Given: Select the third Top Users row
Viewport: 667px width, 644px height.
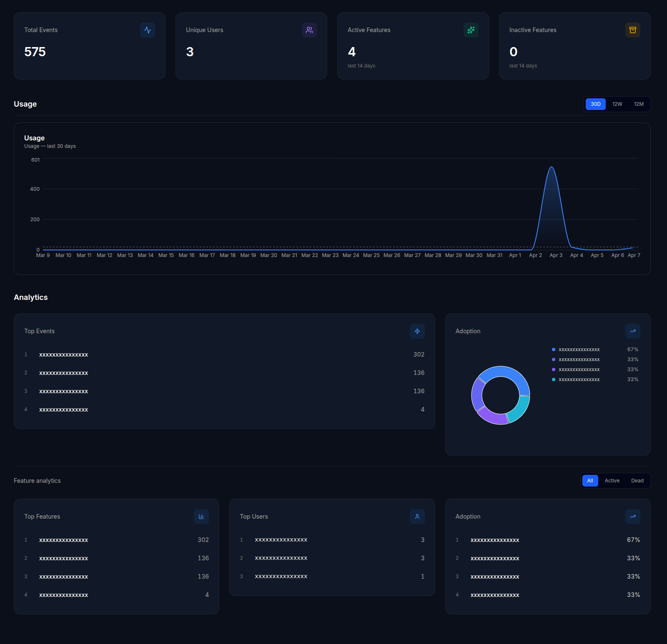Looking at the screenshot, I should [281, 577].
